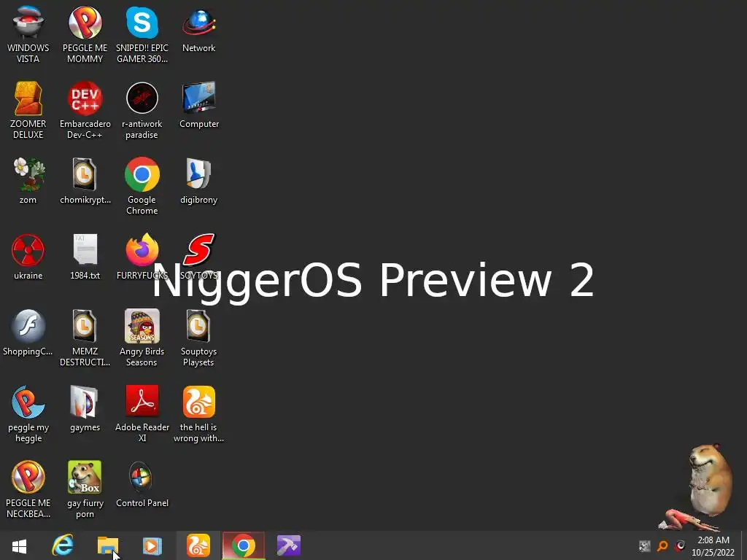Launch Angry Birds Seasons
This screenshot has width=747, height=560.
pos(142,338)
